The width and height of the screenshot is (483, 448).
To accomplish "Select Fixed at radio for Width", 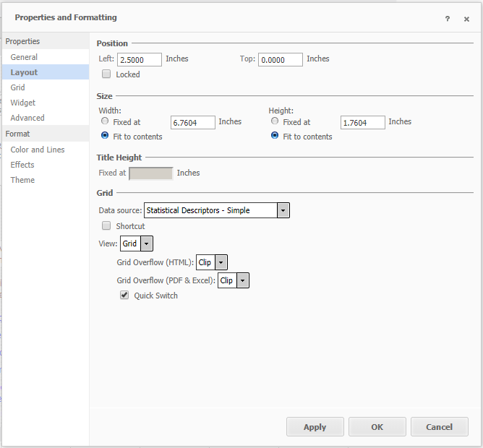I will click(106, 121).
